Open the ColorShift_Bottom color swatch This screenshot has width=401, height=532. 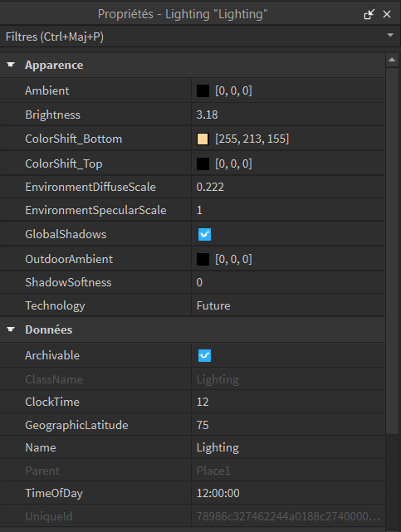pos(203,139)
